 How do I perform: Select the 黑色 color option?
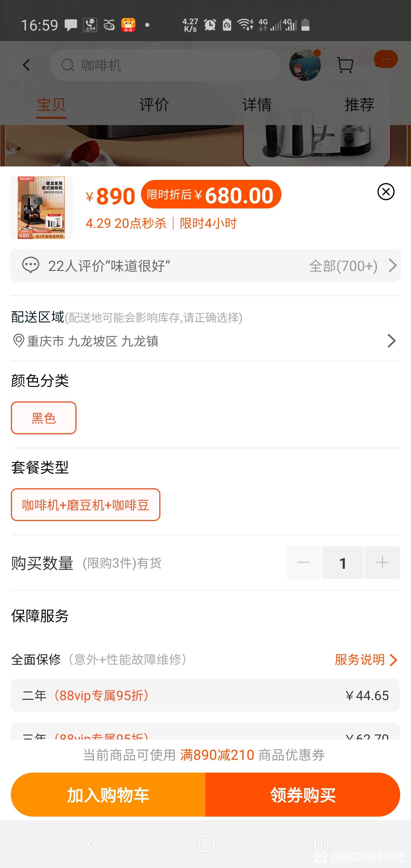[x=43, y=418]
